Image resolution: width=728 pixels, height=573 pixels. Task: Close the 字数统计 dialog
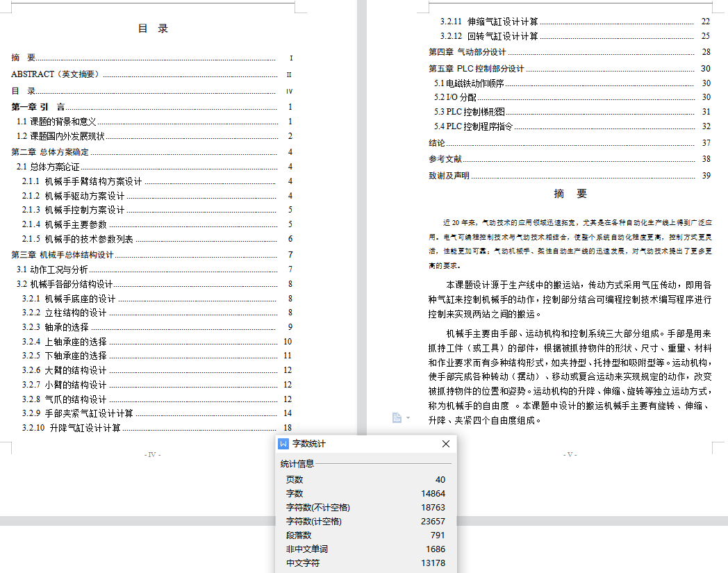coord(446,444)
